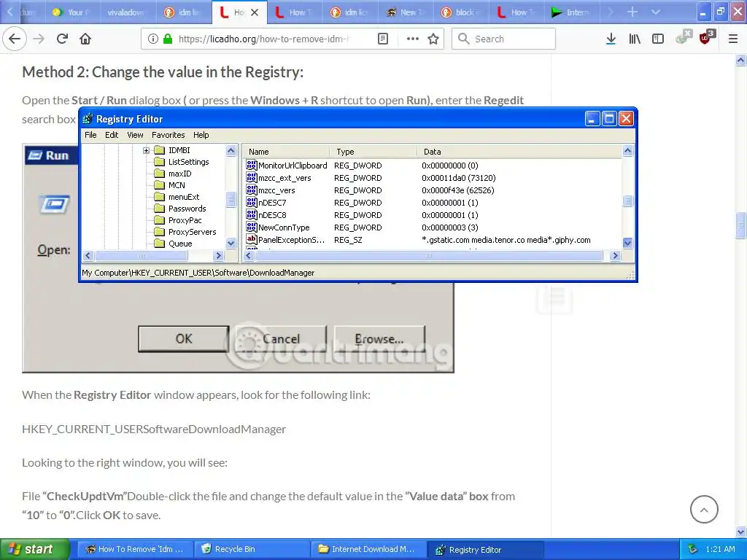Click the uBlock Origin shield icon
The width and height of the screenshot is (747, 560).
(x=705, y=38)
